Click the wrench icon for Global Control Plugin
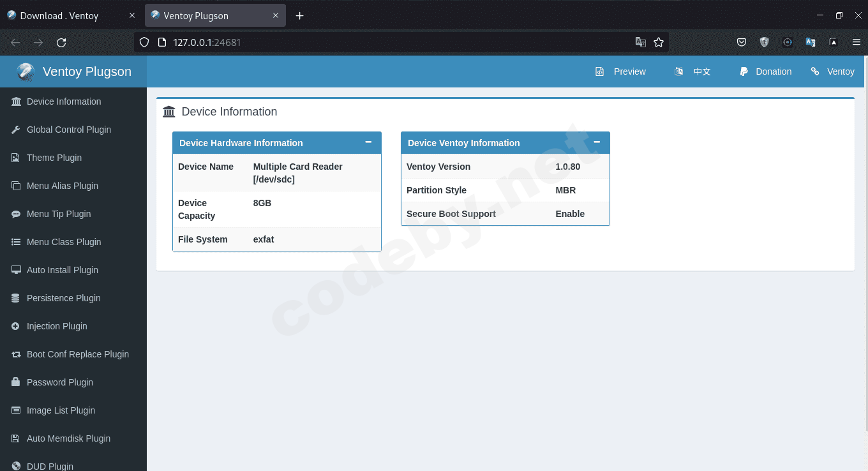 click(x=16, y=130)
